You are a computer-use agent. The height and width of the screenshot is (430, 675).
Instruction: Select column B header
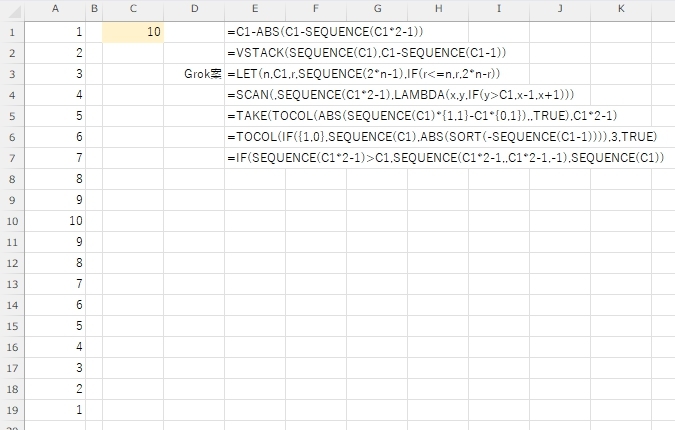point(94,9)
